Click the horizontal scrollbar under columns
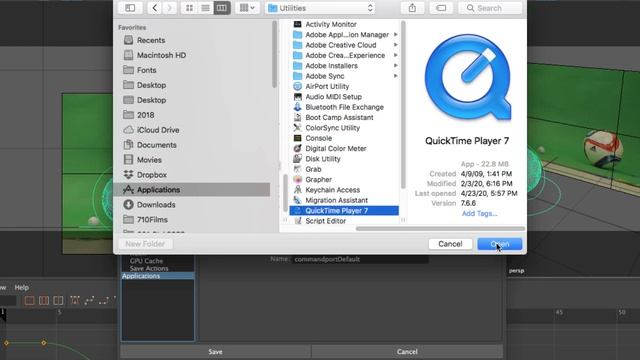Screen dimensions: 640x360 [440, 229]
